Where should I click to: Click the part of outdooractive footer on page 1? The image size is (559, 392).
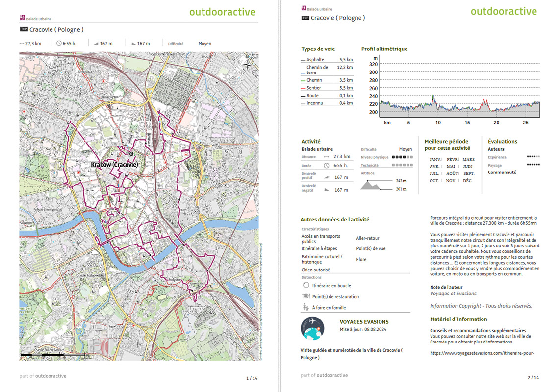pos(43,376)
